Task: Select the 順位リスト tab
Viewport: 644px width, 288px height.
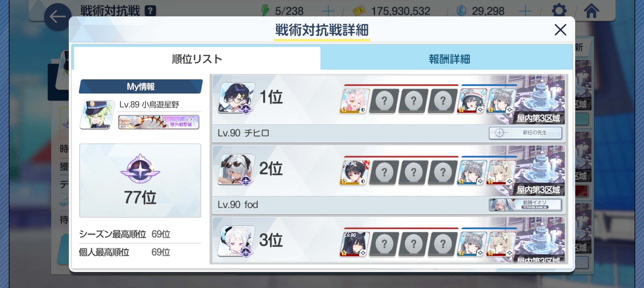Action: pyautogui.click(x=197, y=59)
